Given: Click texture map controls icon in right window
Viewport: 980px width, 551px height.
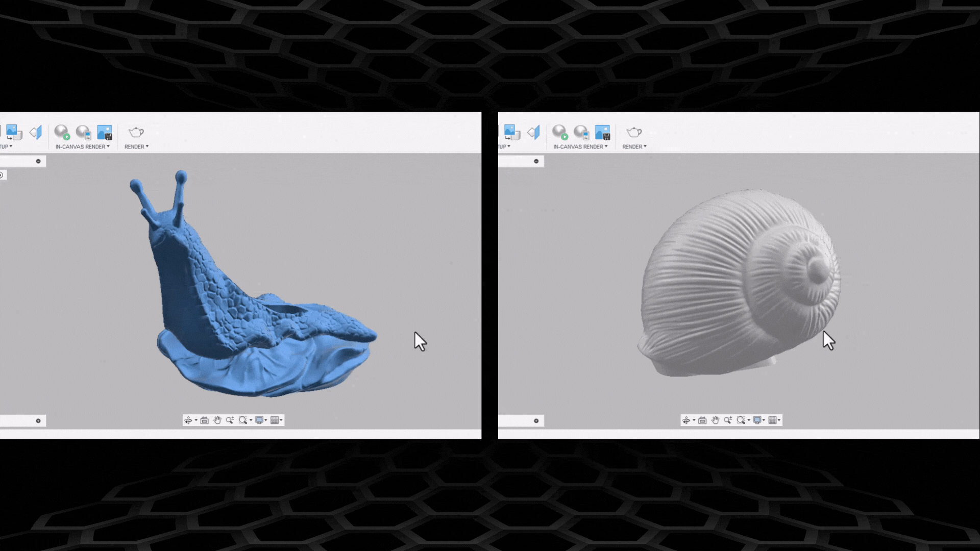Looking at the screenshot, I should click(533, 133).
